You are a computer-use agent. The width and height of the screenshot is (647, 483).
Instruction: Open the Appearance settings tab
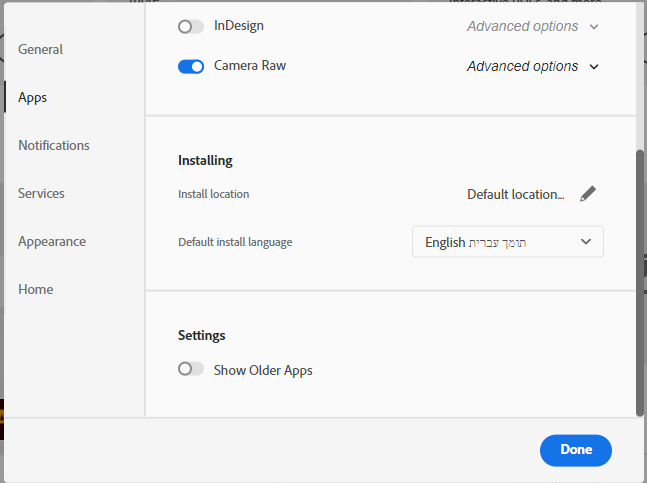[52, 241]
